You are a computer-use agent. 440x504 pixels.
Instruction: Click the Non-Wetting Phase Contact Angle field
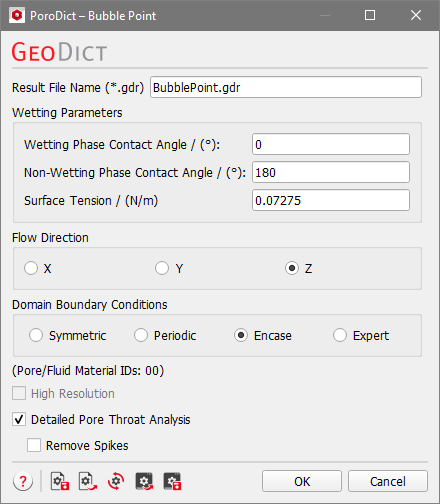tap(331, 172)
